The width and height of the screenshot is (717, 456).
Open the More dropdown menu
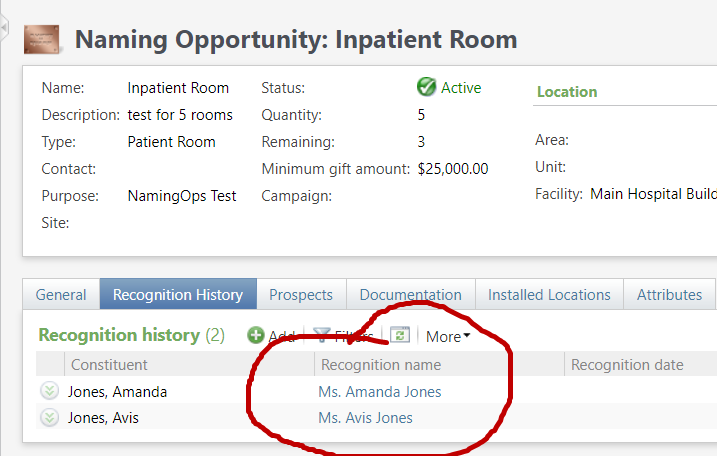pos(447,337)
